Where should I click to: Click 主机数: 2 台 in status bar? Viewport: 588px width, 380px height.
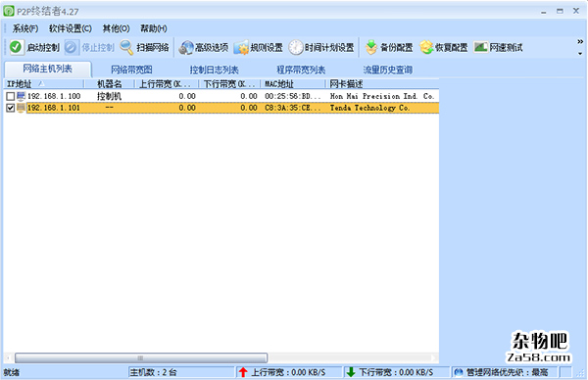pos(153,372)
